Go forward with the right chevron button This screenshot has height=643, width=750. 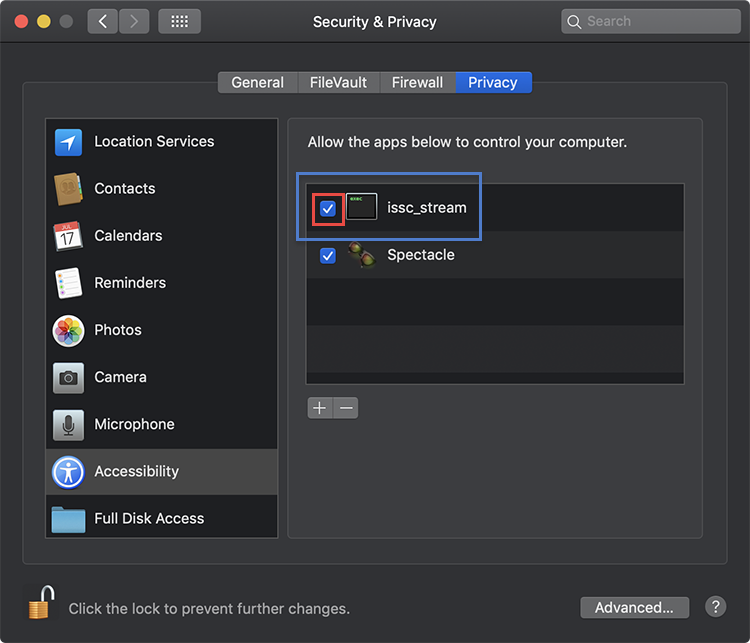pyautogui.click(x=134, y=21)
